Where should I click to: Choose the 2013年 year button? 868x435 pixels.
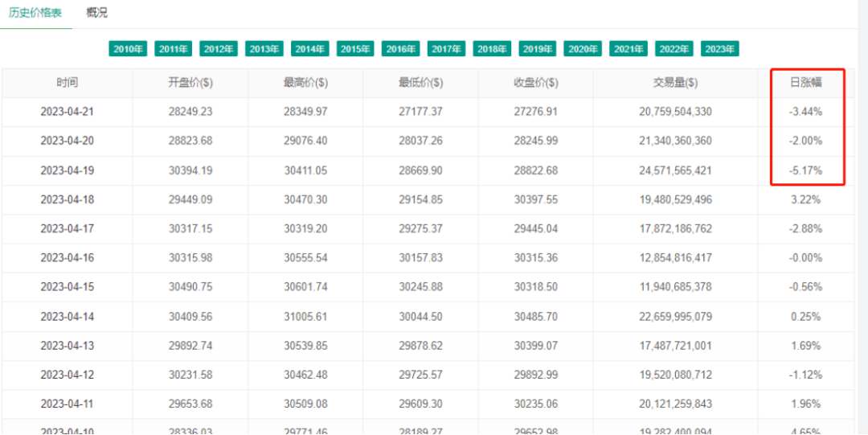pyautogui.click(x=265, y=49)
